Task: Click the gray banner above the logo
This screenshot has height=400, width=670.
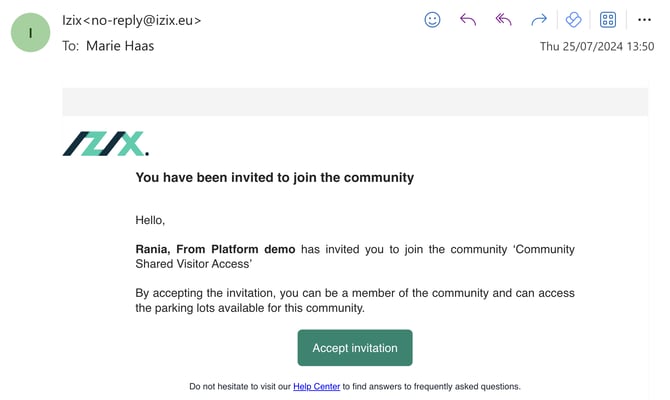Action: coord(354,102)
